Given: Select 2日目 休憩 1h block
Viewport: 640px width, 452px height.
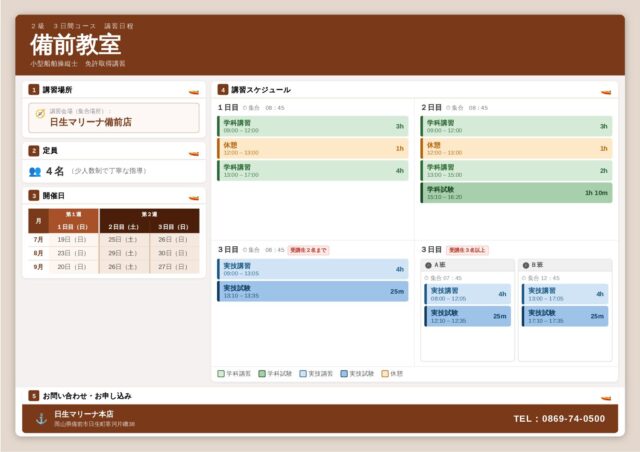Looking at the screenshot, I should click(516, 148).
